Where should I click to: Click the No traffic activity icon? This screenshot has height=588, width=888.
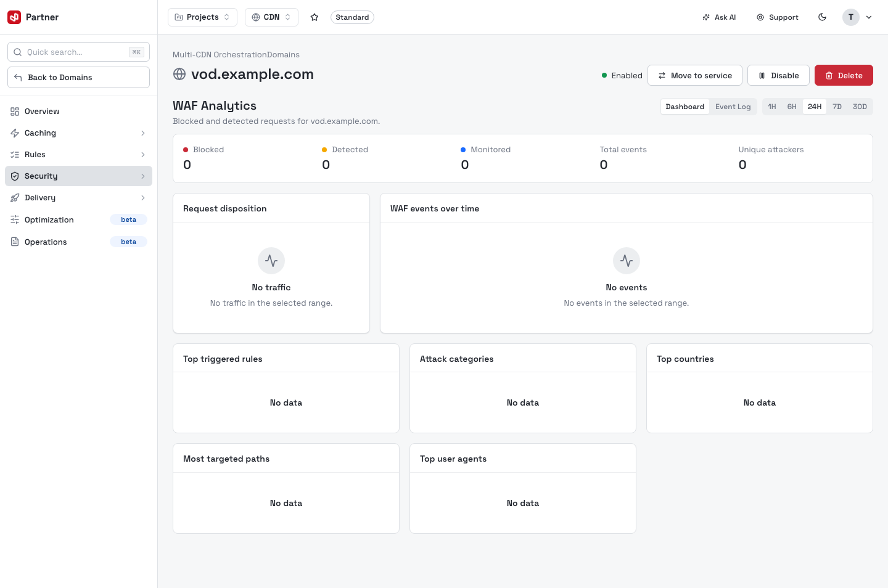[271, 261]
